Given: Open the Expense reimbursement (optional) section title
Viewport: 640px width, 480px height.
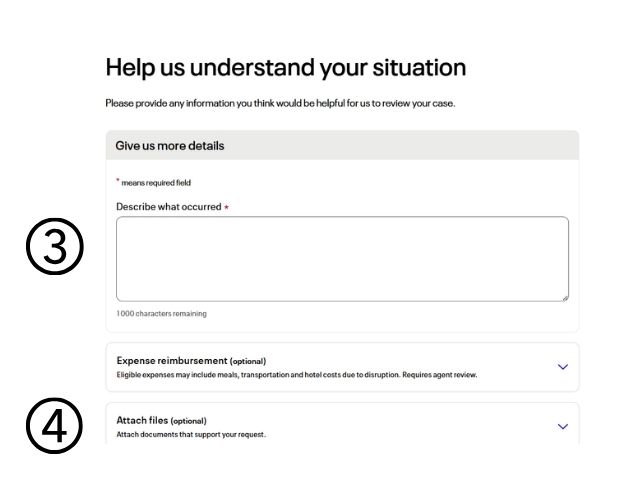Looking at the screenshot, I should (x=191, y=361).
